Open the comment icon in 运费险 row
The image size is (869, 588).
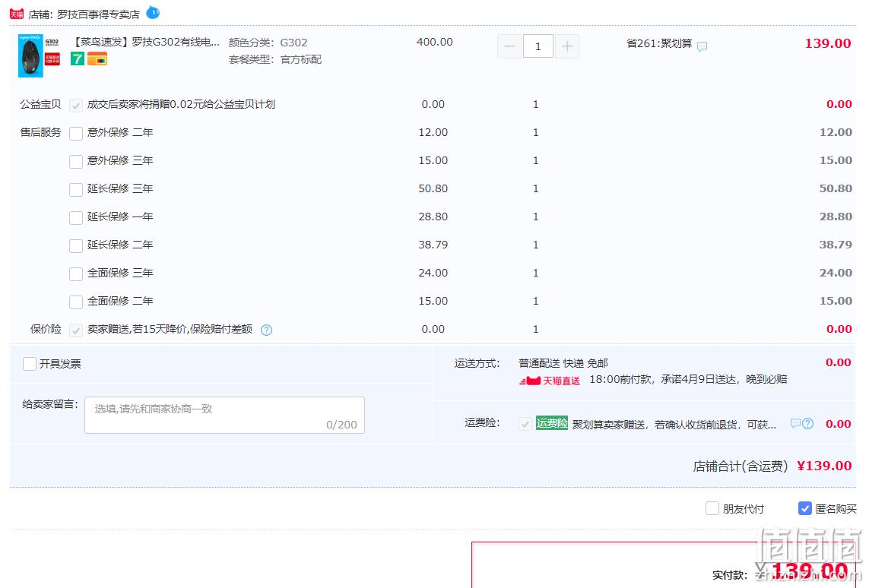[795, 424]
